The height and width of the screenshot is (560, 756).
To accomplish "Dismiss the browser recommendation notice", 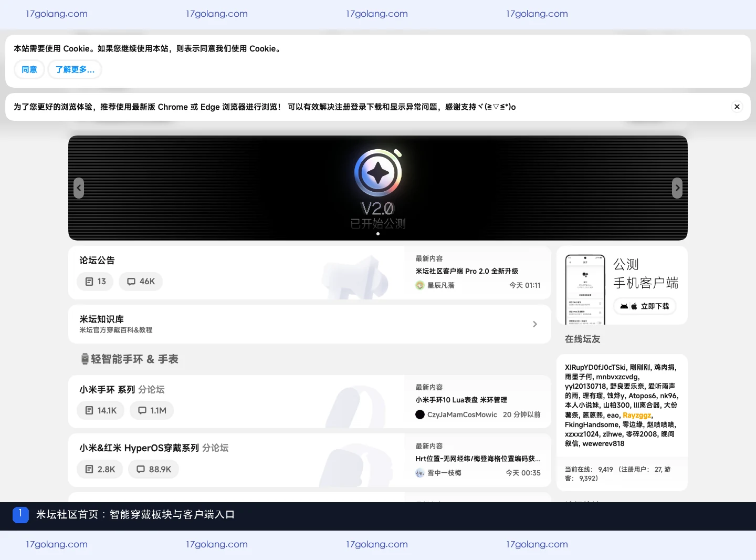I will pyautogui.click(x=737, y=107).
